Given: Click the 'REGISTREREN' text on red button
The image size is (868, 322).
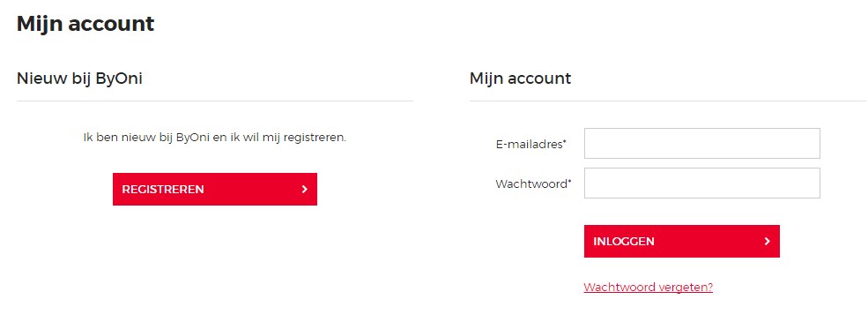Looking at the screenshot, I should [163, 190].
